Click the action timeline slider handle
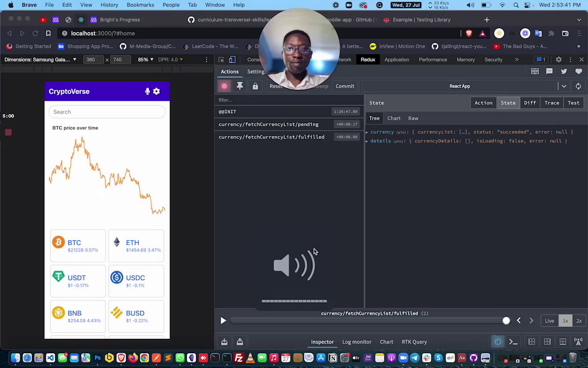Screen dimensions: 588x368 506,320
